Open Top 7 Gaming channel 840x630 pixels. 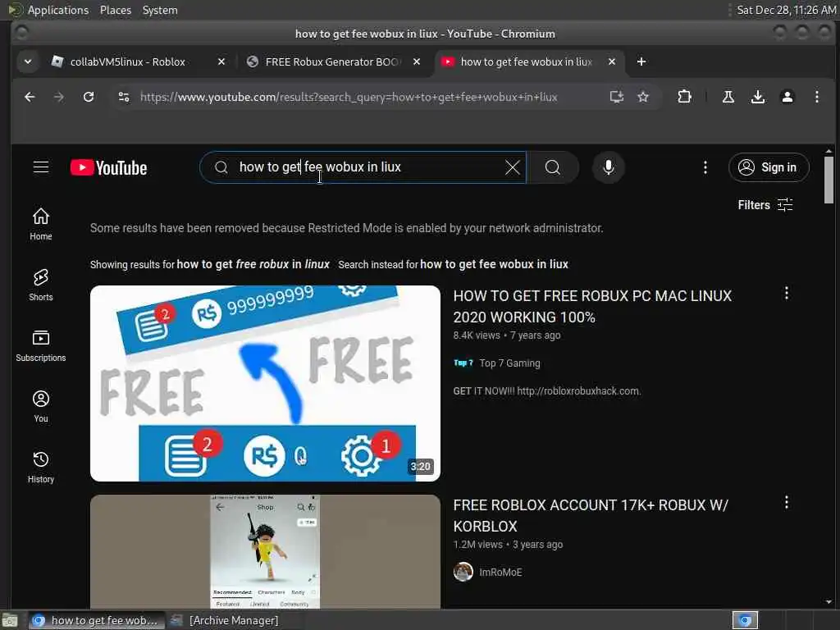pyautogui.click(x=509, y=363)
